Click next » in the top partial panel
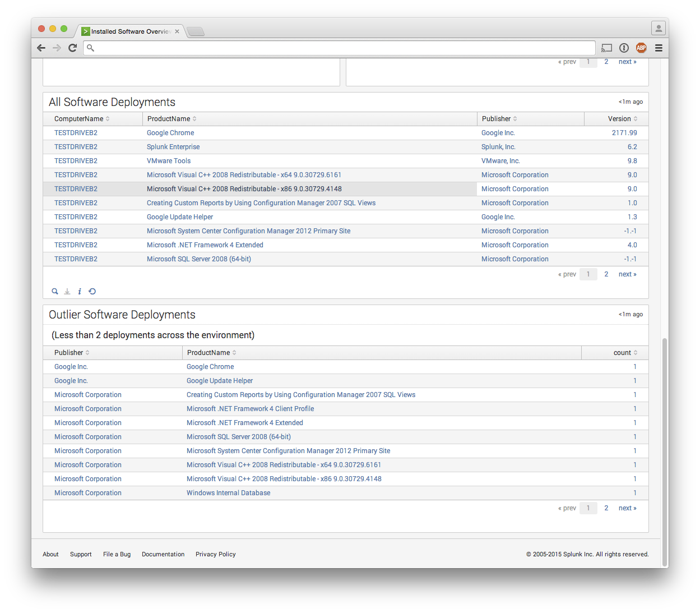Image resolution: width=700 pixels, height=613 pixels. pyautogui.click(x=627, y=62)
